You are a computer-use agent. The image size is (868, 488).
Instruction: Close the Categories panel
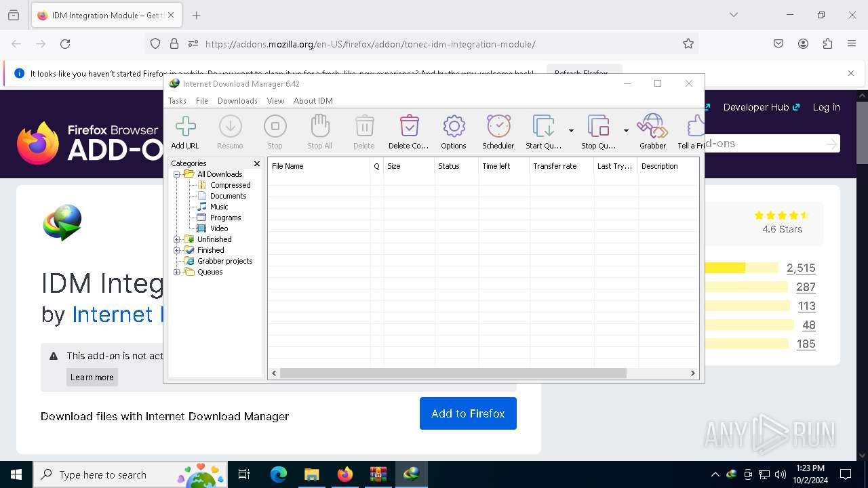(257, 163)
